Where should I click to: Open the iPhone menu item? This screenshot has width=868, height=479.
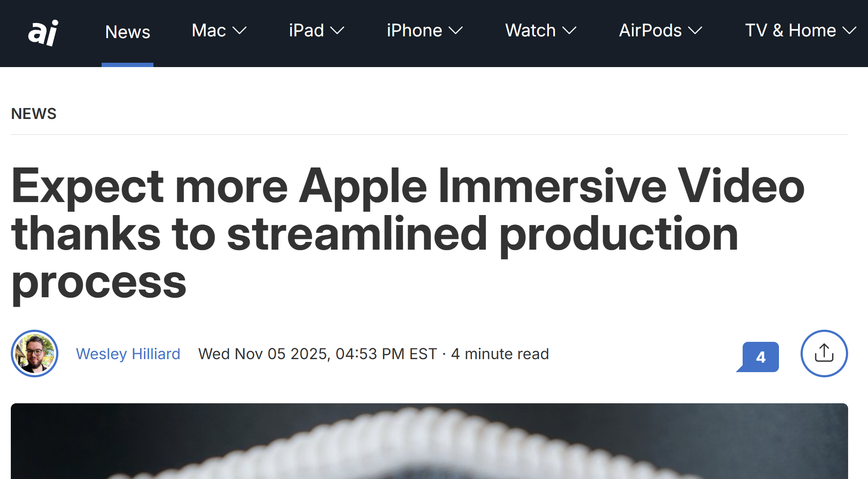point(414,31)
